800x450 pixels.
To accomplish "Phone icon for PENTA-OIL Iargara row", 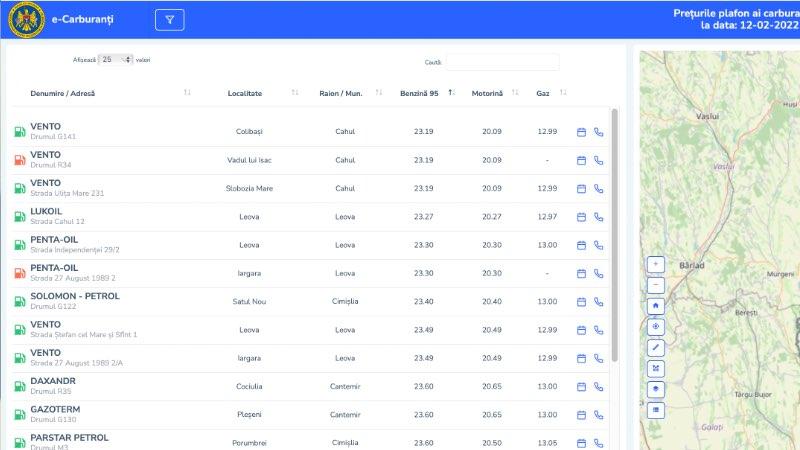I will (x=598, y=273).
